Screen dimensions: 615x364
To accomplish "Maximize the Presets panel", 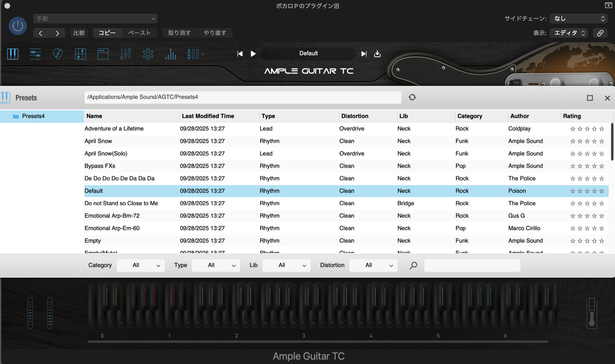I will pos(590,98).
